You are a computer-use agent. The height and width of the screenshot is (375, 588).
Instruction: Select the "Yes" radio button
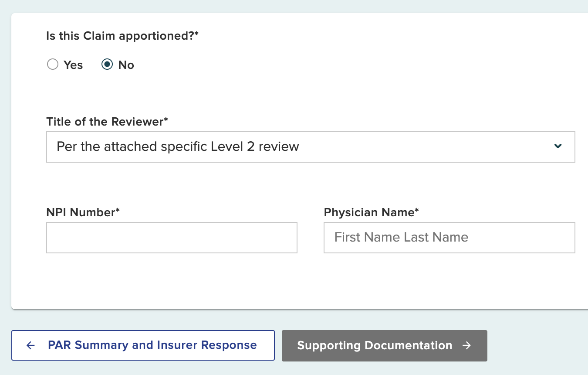[x=53, y=64]
